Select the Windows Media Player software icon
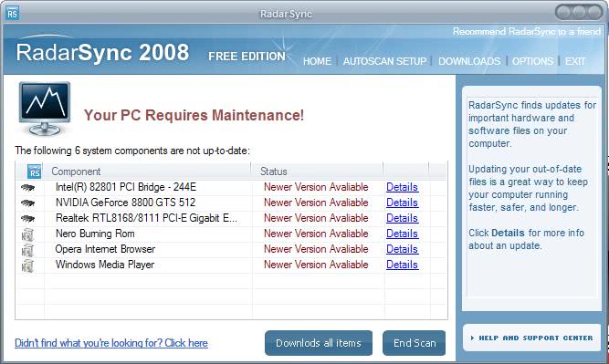Image resolution: width=609 pixels, height=364 pixels. [27, 265]
